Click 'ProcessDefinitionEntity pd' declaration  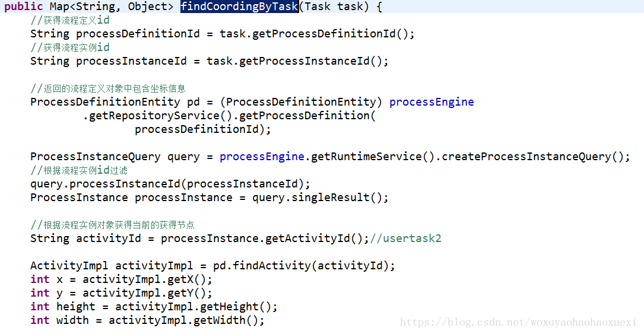[115, 102]
